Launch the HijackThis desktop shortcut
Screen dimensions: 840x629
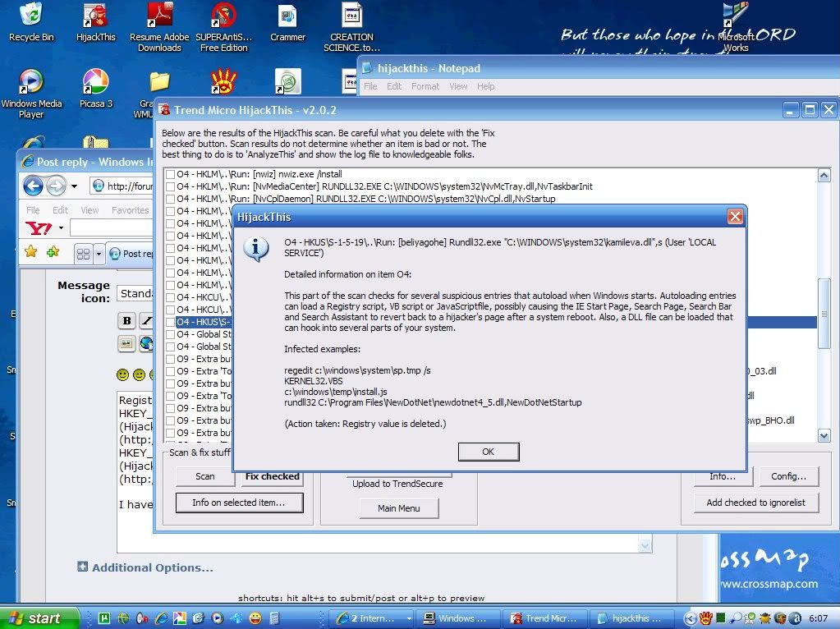96,21
